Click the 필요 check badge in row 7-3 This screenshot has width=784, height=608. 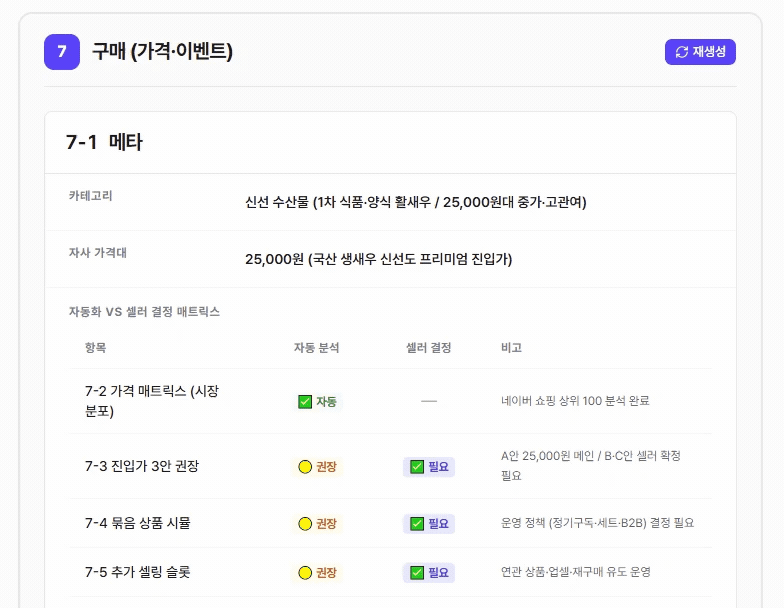[429, 467]
